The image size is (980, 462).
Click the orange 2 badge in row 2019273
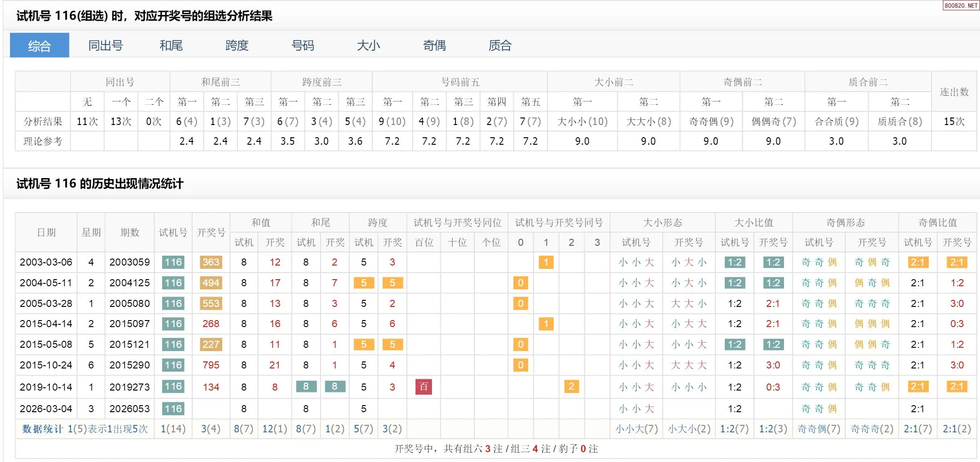(571, 387)
